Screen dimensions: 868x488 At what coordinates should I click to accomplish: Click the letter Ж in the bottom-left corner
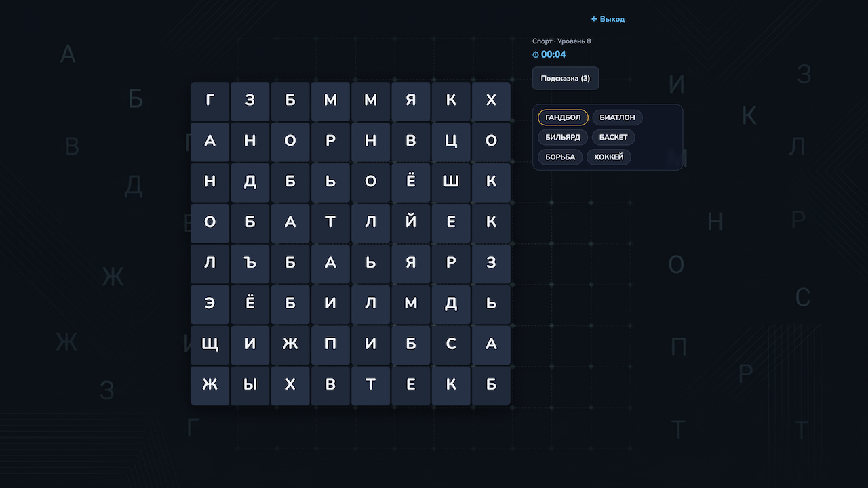[x=210, y=385]
